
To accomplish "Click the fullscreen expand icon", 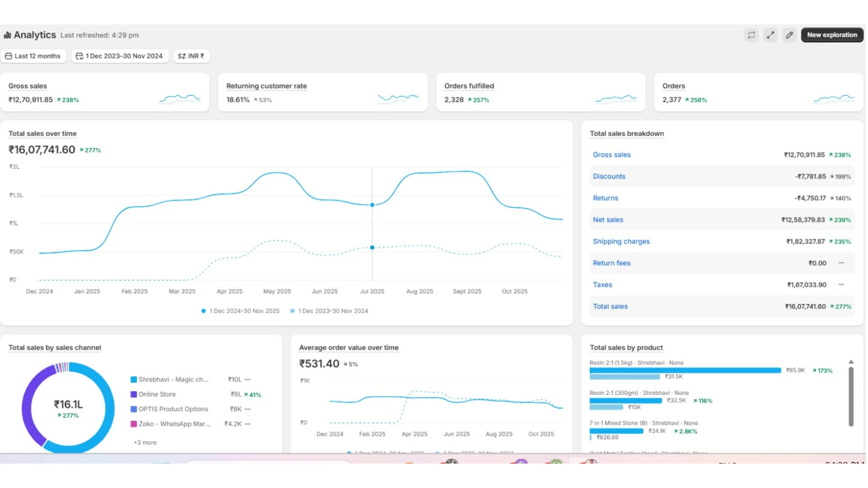I will click(770, 35).
